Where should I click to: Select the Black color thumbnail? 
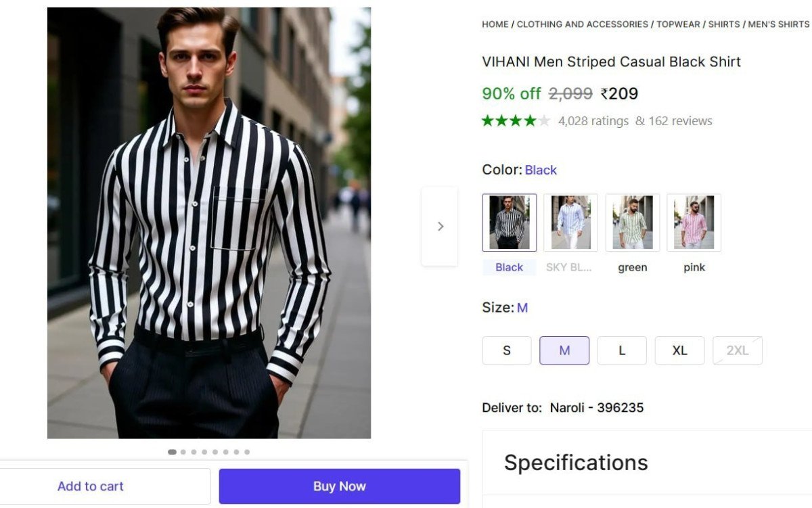(509, 223)
